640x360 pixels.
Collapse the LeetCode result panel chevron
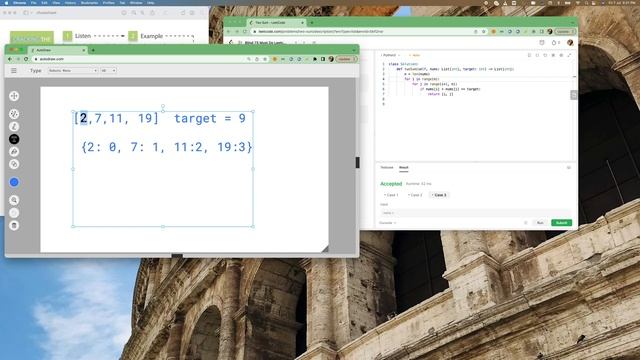click(x=569, y=167)
